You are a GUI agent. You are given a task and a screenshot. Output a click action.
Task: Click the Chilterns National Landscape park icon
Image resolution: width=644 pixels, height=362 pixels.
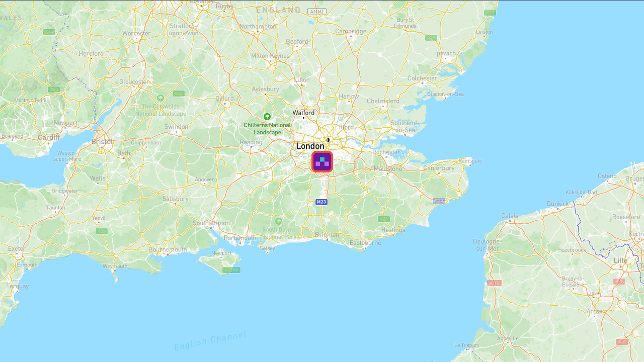point(267,116)
